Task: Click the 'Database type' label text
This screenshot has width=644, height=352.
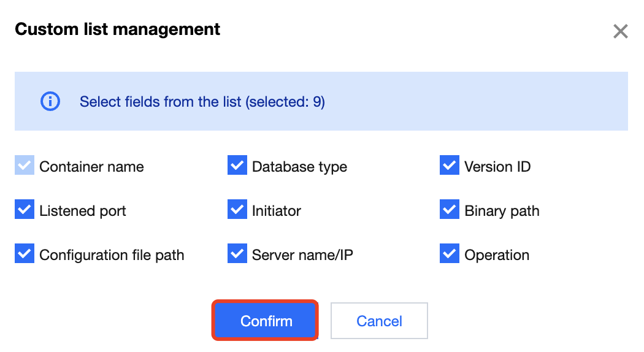Action: [x=299, y=167]
